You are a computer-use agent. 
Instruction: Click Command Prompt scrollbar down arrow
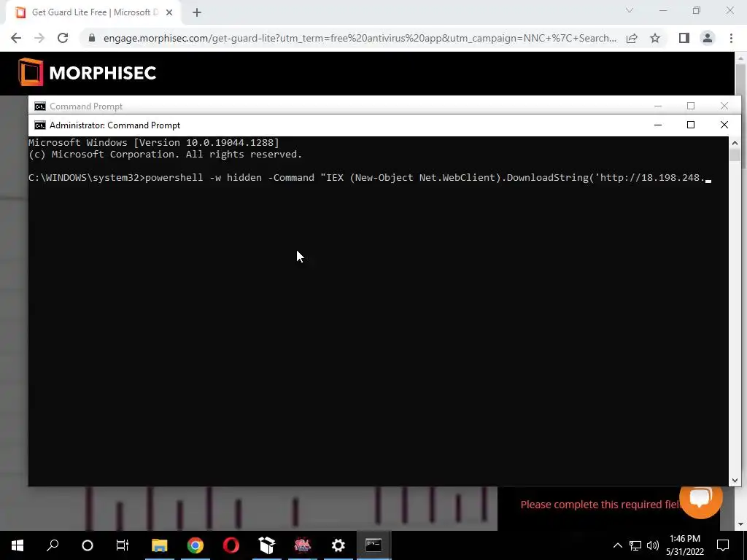click(x=735, y=481)
